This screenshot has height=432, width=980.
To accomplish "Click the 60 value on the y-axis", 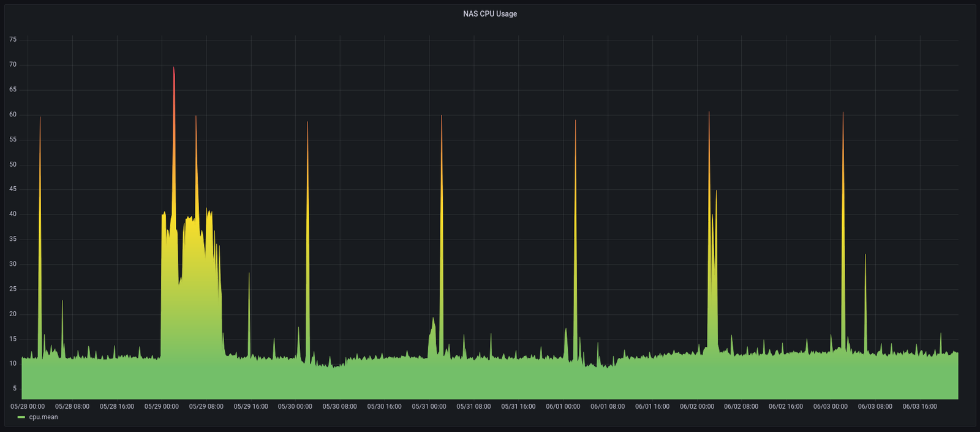I will (x=13, y=115).
